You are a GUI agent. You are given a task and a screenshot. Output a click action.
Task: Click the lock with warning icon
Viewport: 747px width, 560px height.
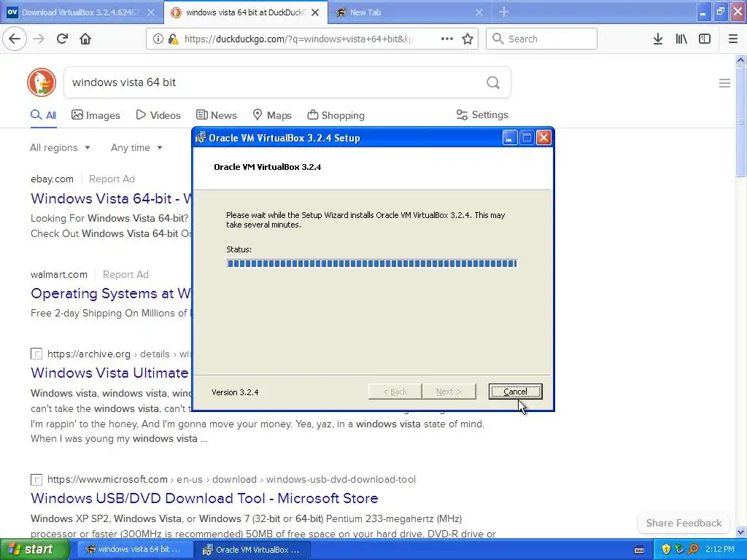click(x=173, y=39)
